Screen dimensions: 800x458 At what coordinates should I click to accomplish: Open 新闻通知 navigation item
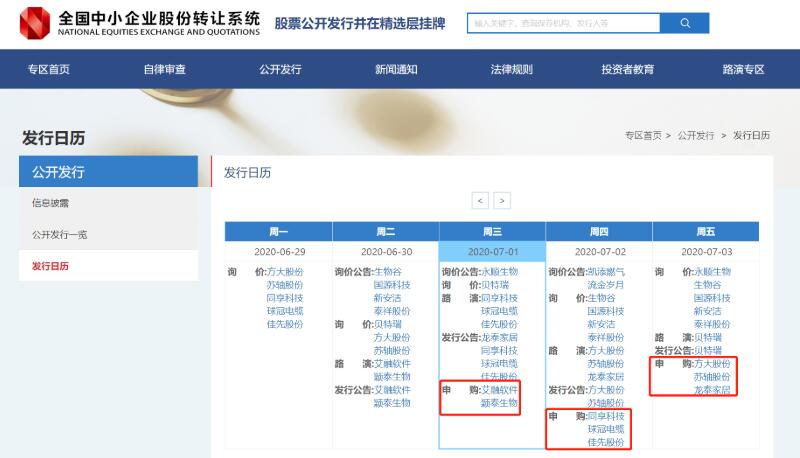396,69
